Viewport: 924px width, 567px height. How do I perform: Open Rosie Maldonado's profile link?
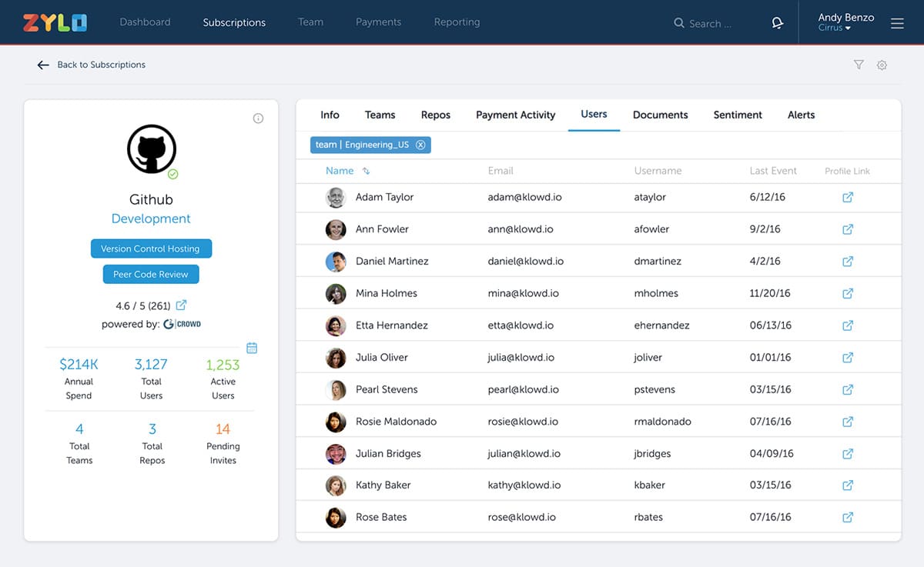(848, 422)
